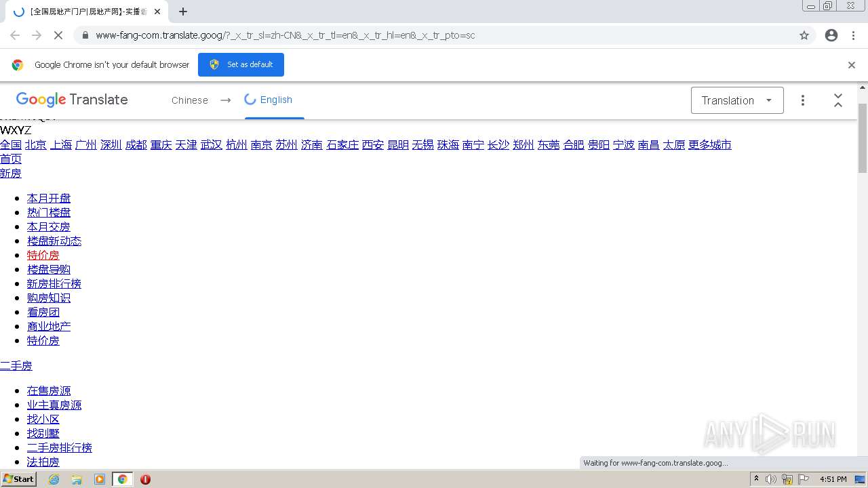Open the red shield taskbar icon
This screenshot has height=488, width=868.
point(145,479)
